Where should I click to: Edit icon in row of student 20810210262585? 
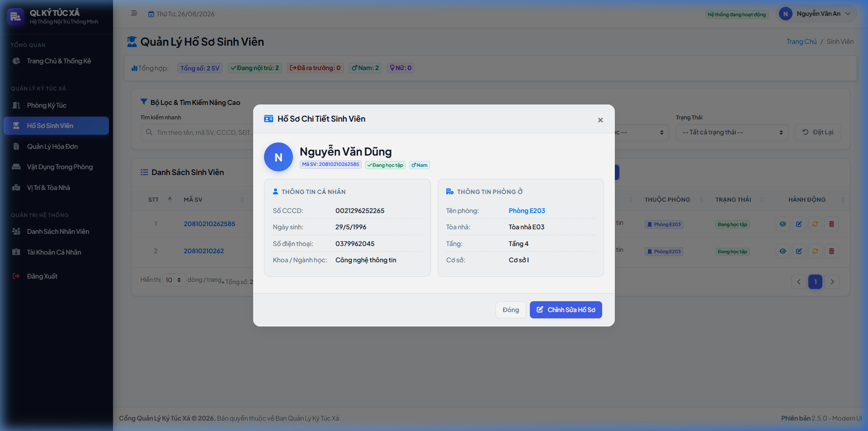(799, 224)
